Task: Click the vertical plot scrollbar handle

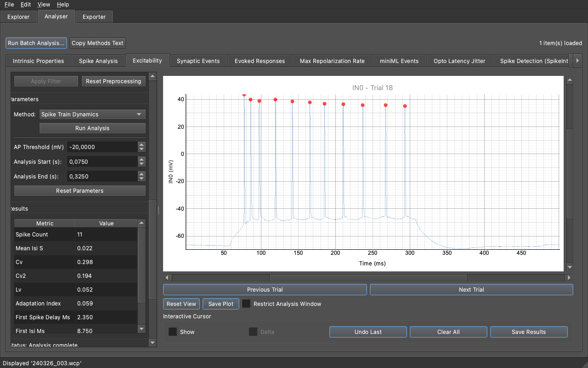Action: (570, 173)
